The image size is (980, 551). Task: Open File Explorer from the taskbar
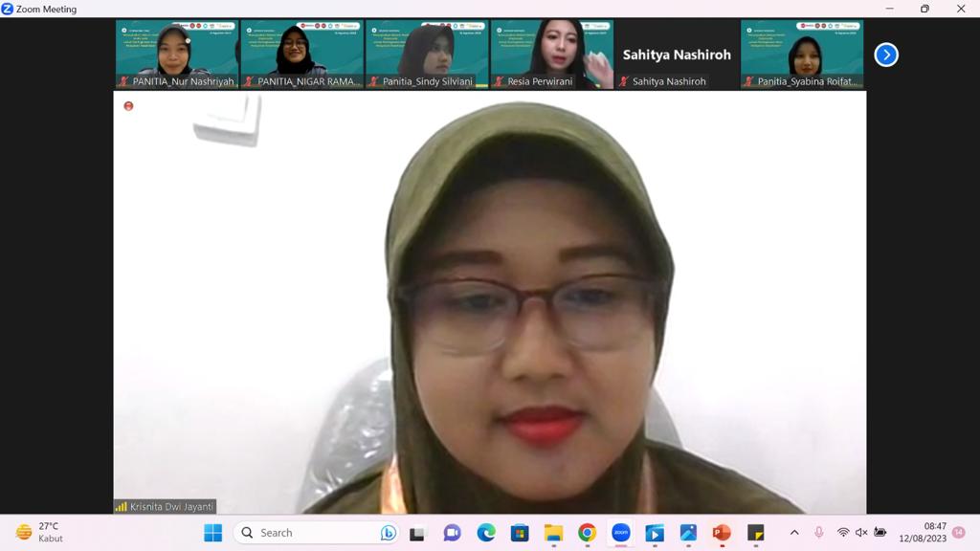(553, 533)
